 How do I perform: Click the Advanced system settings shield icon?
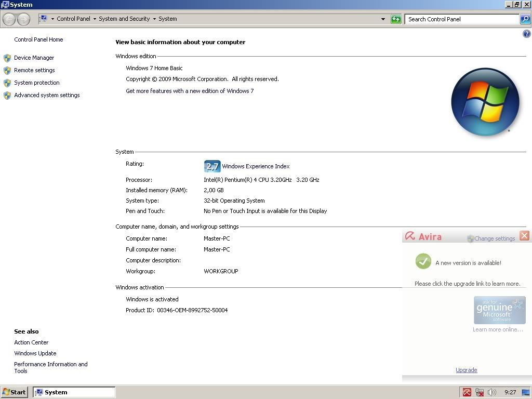pos(7,96)
